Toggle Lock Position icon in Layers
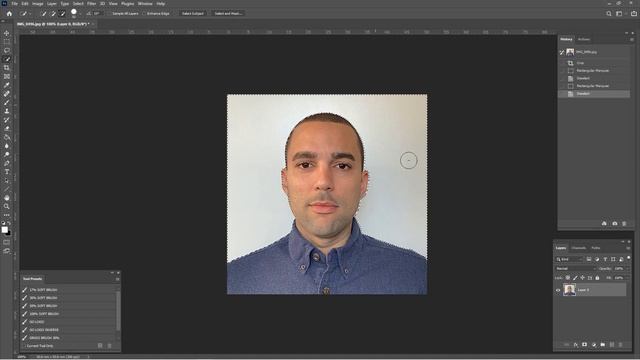Image resolution: width=640 pixels, height=360 pixels. [582, 278]
